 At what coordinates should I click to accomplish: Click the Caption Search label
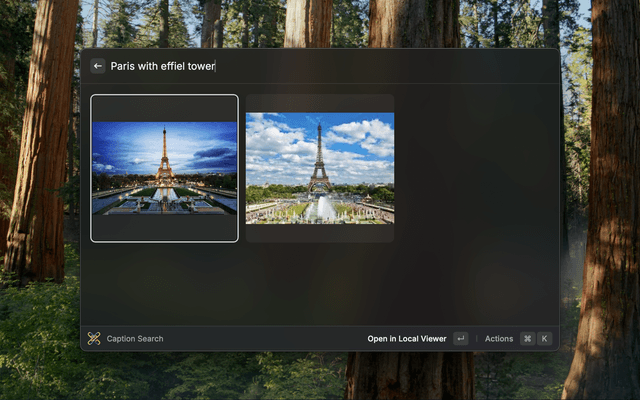(x=135, y=339)
